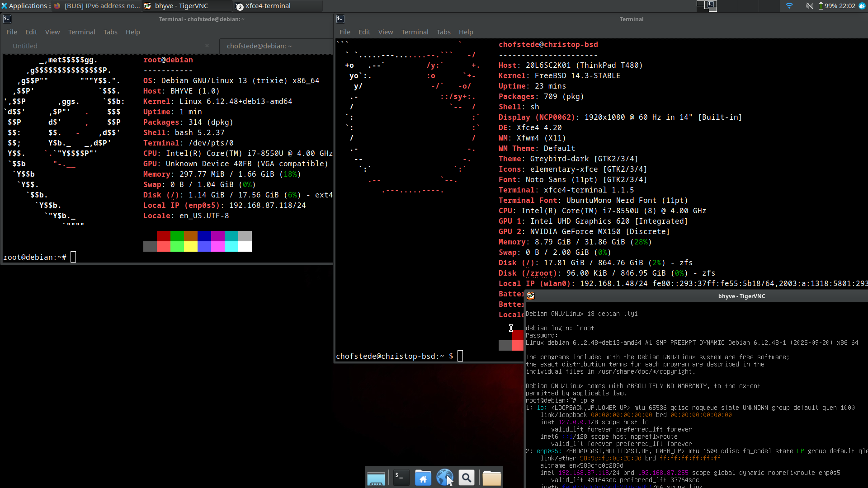Select the first workspace in the workspace switcher

(707, 6)
